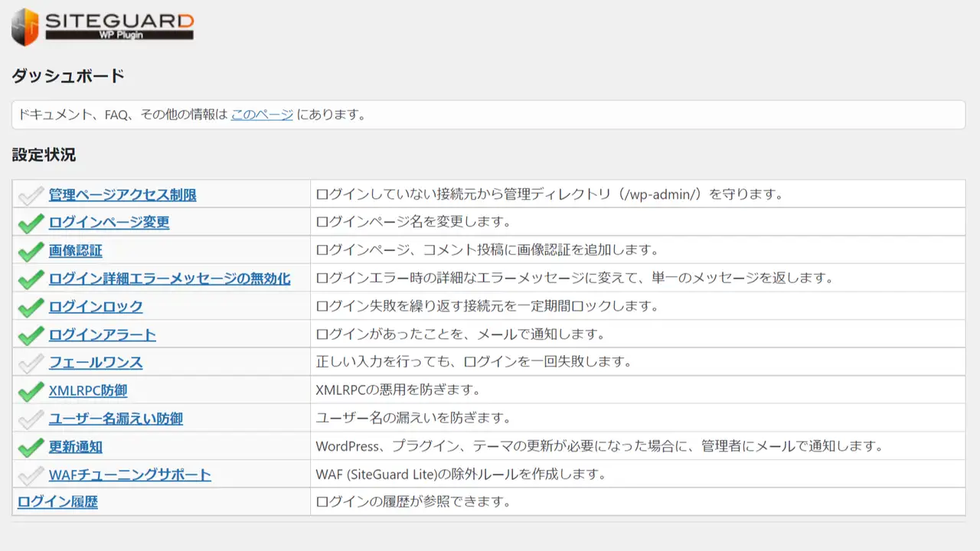
Task: Click the SiteGuard WP Plugin logo
Action: click(103, 27)
